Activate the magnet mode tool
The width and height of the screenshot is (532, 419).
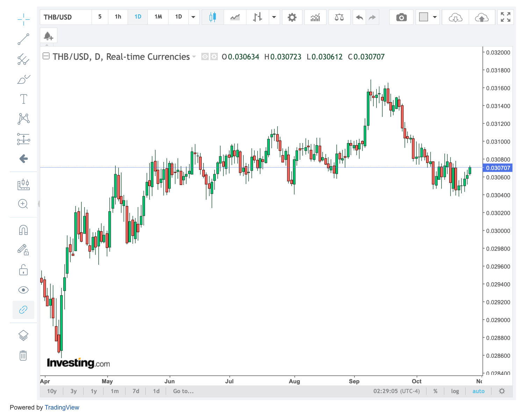23,230
